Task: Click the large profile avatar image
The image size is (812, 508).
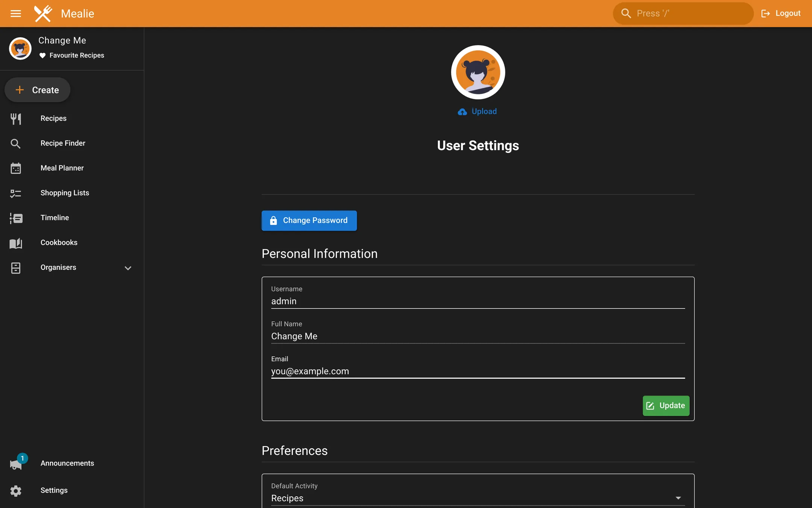Action: (478, 72)
